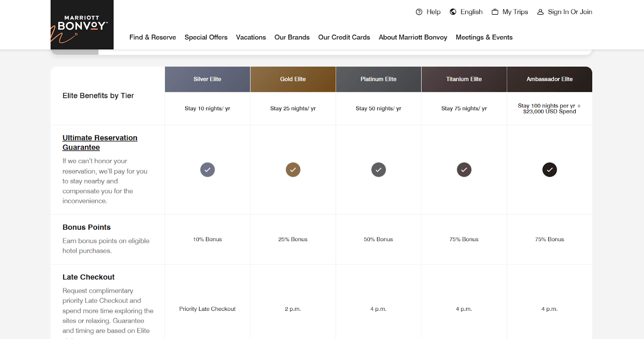Open the Vacations menu

click(x=251, y=37)
